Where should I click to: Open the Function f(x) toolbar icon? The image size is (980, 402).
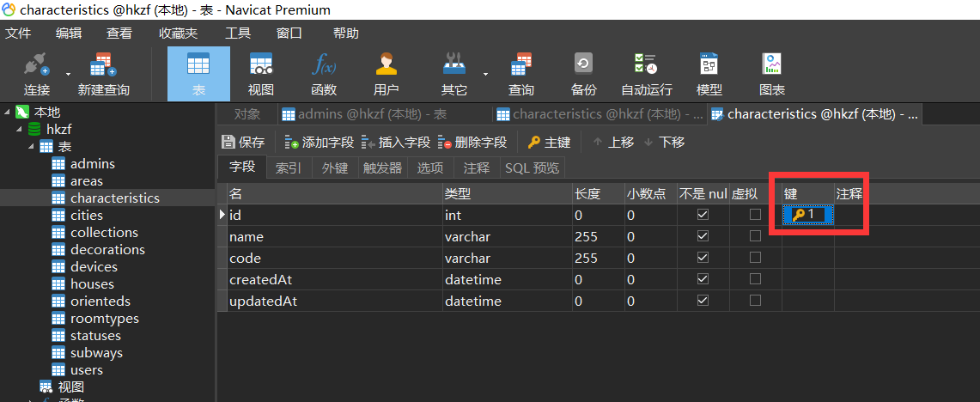324,64
